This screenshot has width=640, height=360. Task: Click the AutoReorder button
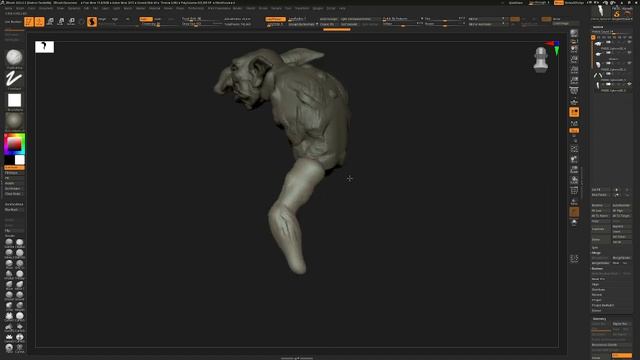point(622,205)
